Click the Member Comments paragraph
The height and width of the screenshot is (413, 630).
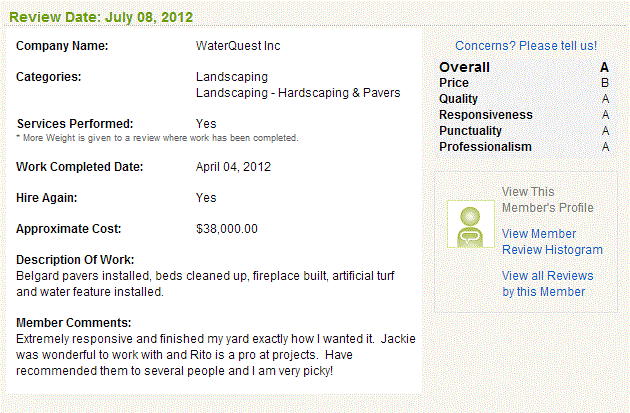216,355
